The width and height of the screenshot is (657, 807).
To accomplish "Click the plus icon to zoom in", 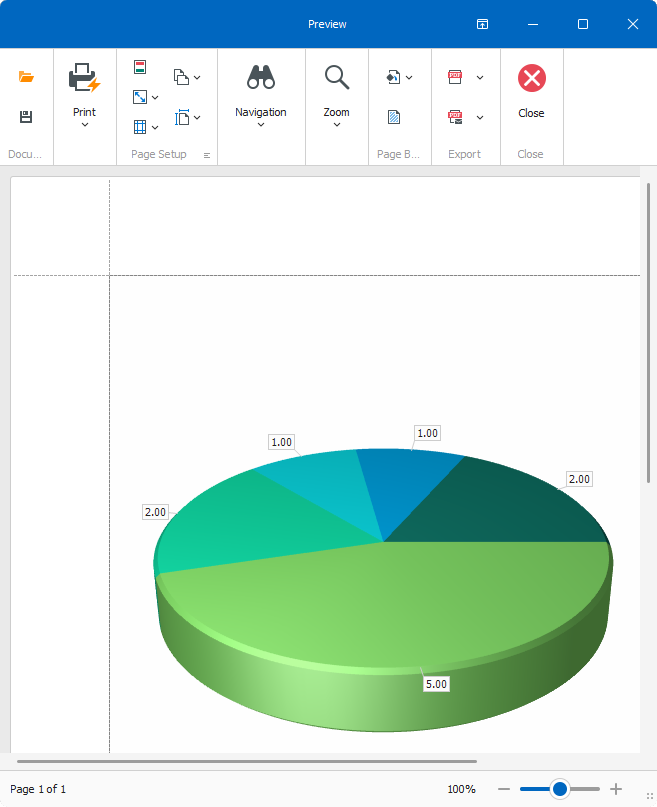I will pos(616,789).
